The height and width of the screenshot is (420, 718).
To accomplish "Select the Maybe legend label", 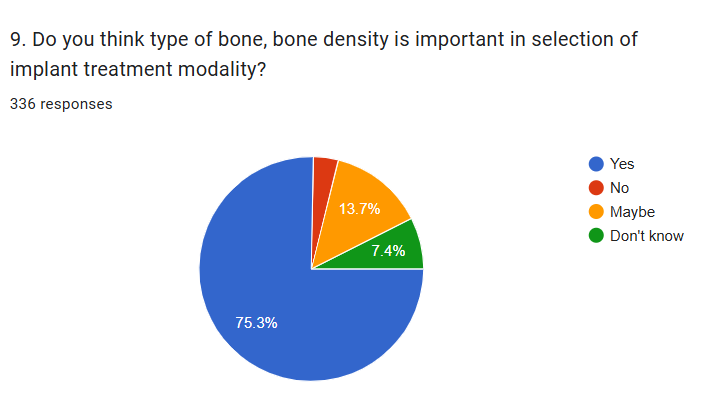I will click(631, 212).
